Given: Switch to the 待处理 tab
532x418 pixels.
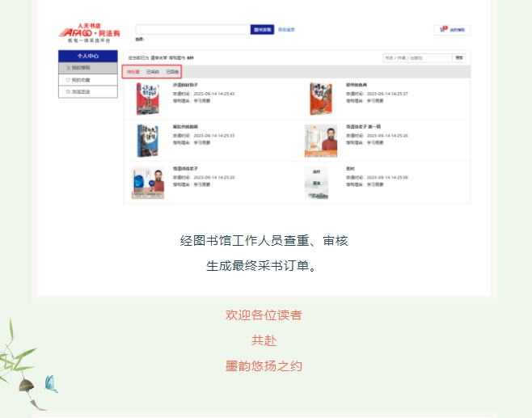Looking at the screenshot, I should tap(133, 72).
